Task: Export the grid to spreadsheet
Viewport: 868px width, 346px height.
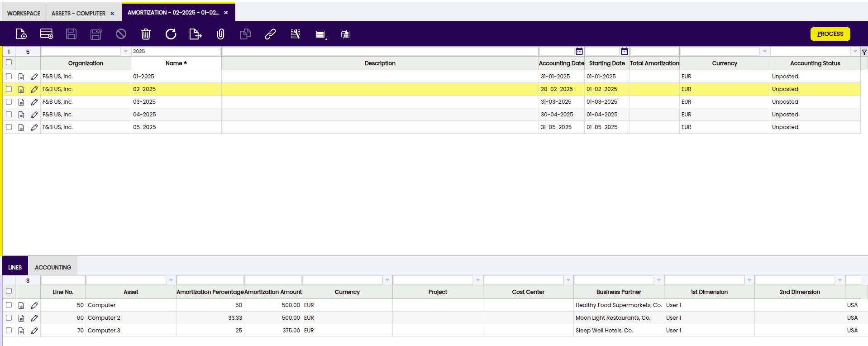Action: point(196,34)
